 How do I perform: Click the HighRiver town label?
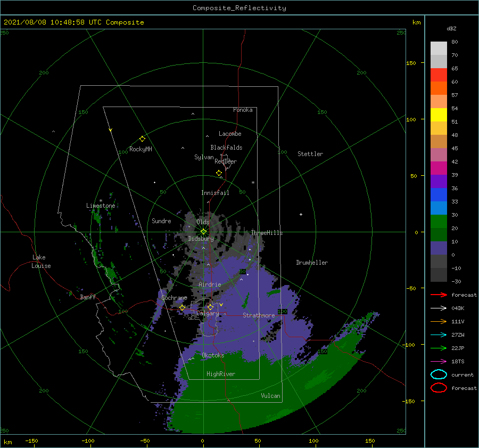click(x=221, y=374)
